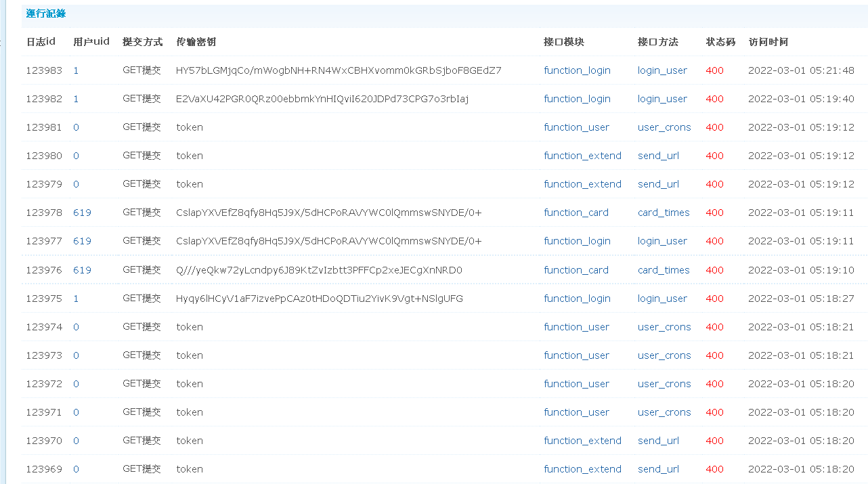Click timestamp 2022-03-01 05:18:27
Image resolution: width=868 pixels, height=484 pixels.
pos(801,299)
